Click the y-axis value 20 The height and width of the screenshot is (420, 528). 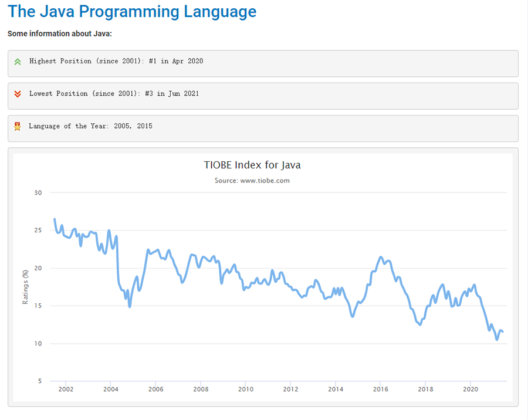[38, 268]
